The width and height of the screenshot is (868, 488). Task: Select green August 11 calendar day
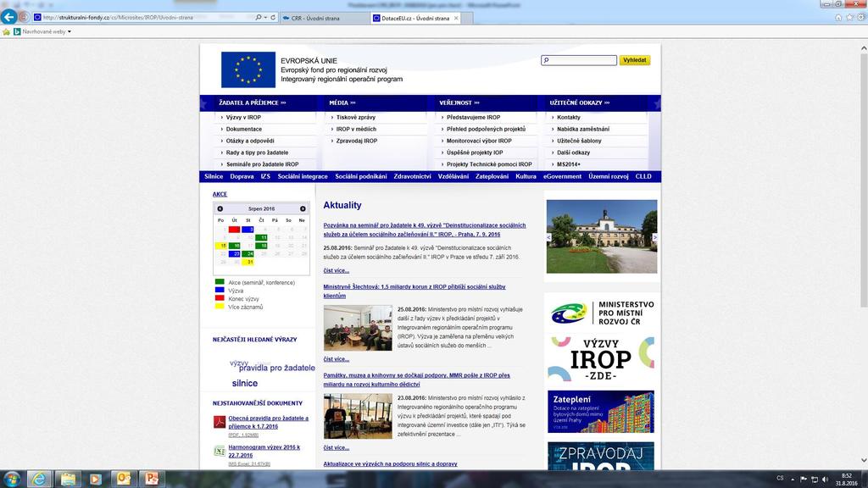(x=261, y=237)
